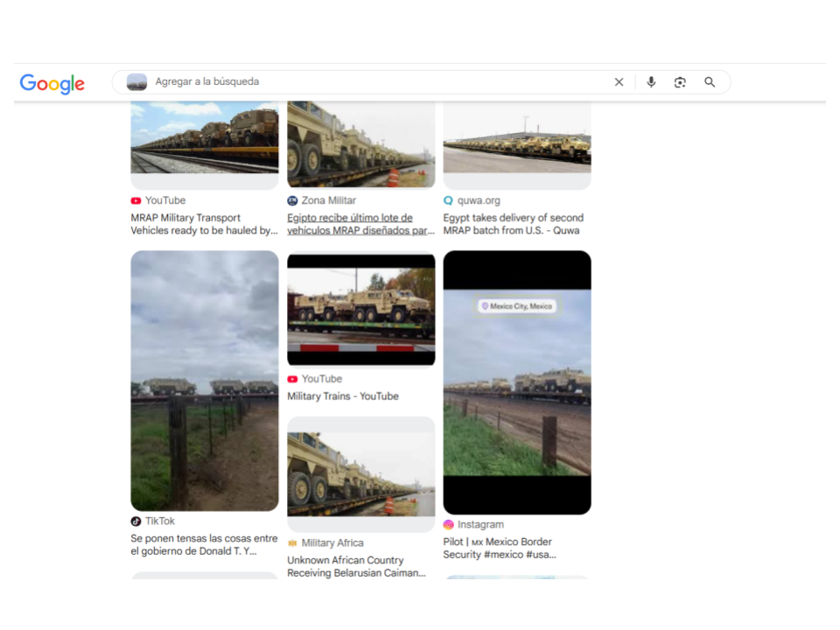The width and height of the screenshot is (840, 630).
Task: Open 'Pilot | Mexico Border Security' Instagram title
Action: click(x=500, y=549)
